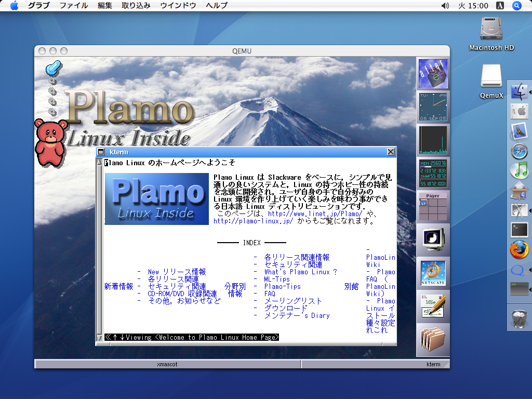Follow the http://www.linet.jp/Plamo/ link
Image resolution: width=532 pixels, height=399 pixels.
(x=315, y=214)
